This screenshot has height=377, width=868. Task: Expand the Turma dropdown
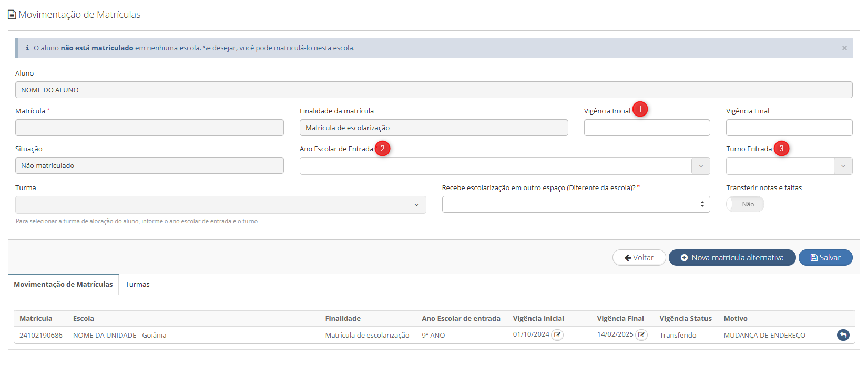(x=221, y=205)
